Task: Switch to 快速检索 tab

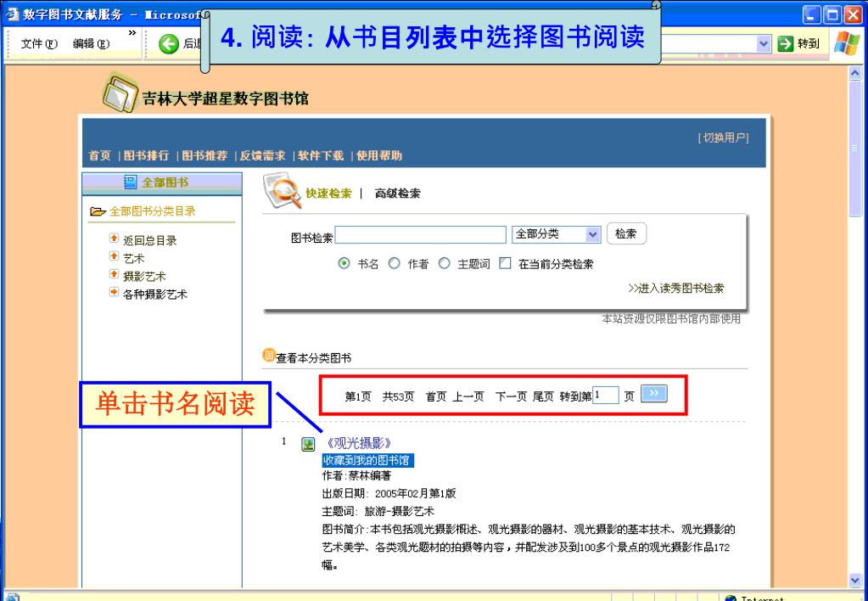Action: (329, 194)
